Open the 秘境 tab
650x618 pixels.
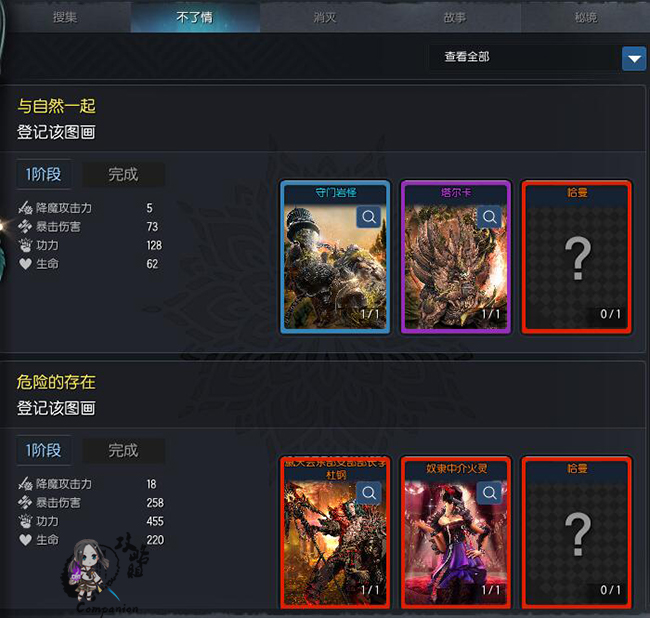(585, 17)
